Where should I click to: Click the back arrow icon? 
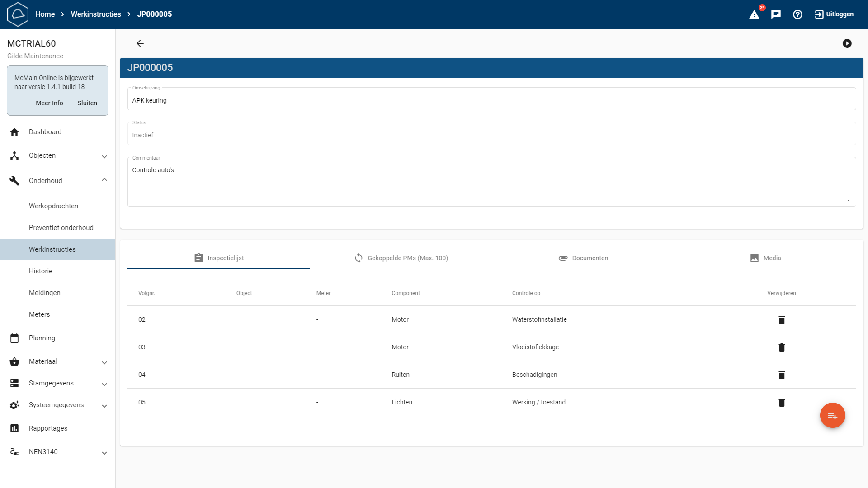pyautogui.click(x=140, y=43)
